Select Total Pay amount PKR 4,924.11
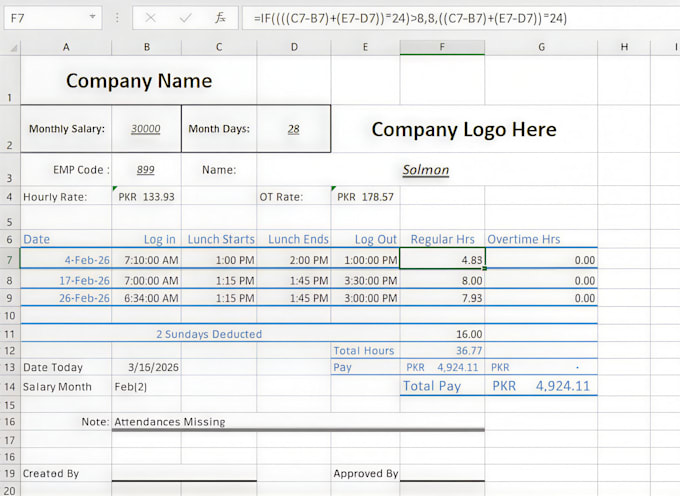The height and width of the screenshot is (496, 680). pyautogui.click(x=541, y=386)
